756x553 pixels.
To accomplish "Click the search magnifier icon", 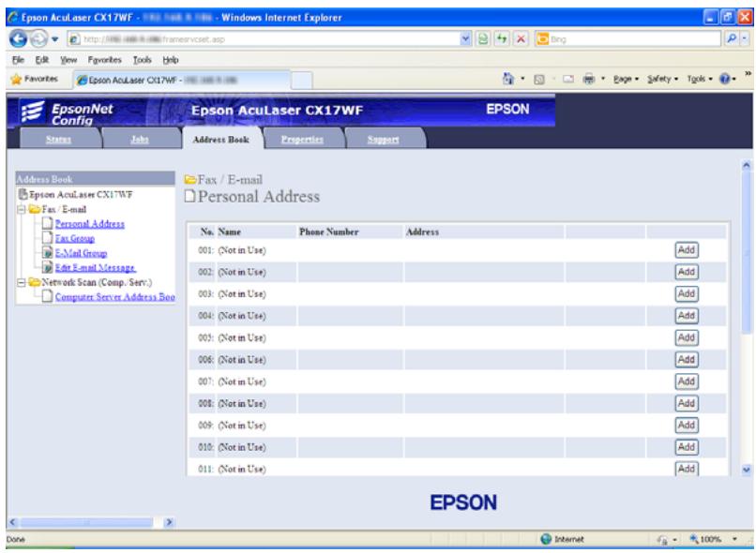I will pos(732,38).
